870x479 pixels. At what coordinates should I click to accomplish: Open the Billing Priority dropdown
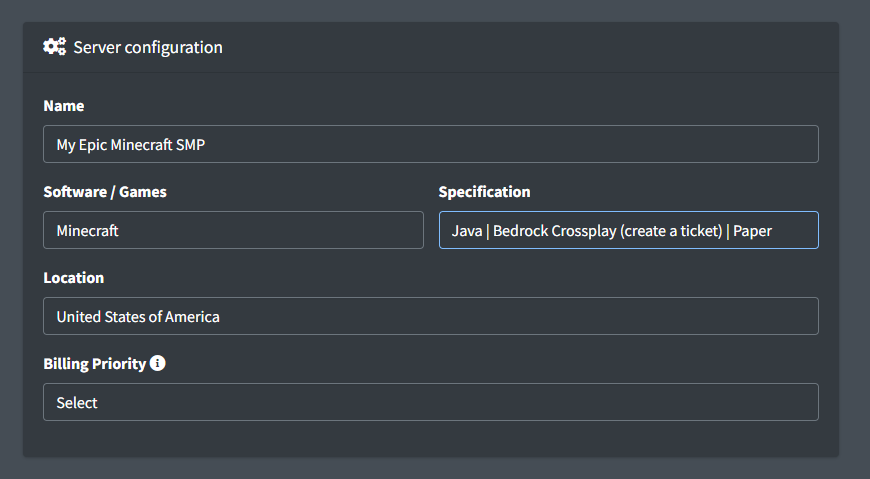coord(430,402)
